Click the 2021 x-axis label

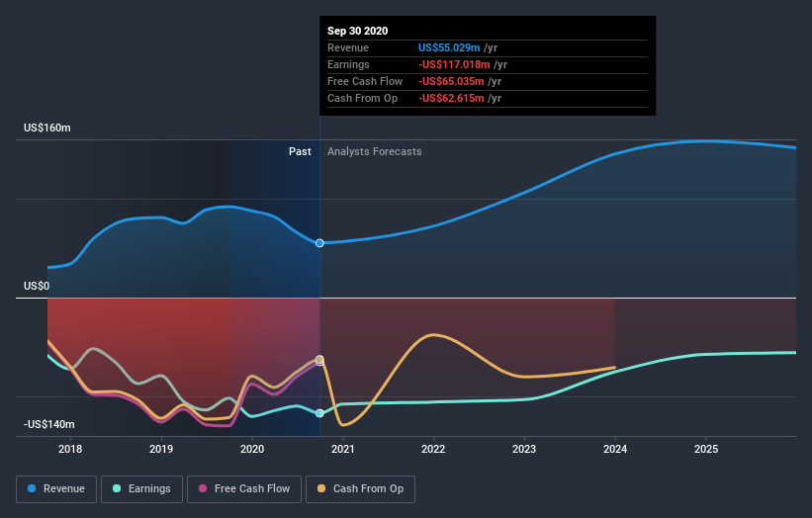pos(343,449)
